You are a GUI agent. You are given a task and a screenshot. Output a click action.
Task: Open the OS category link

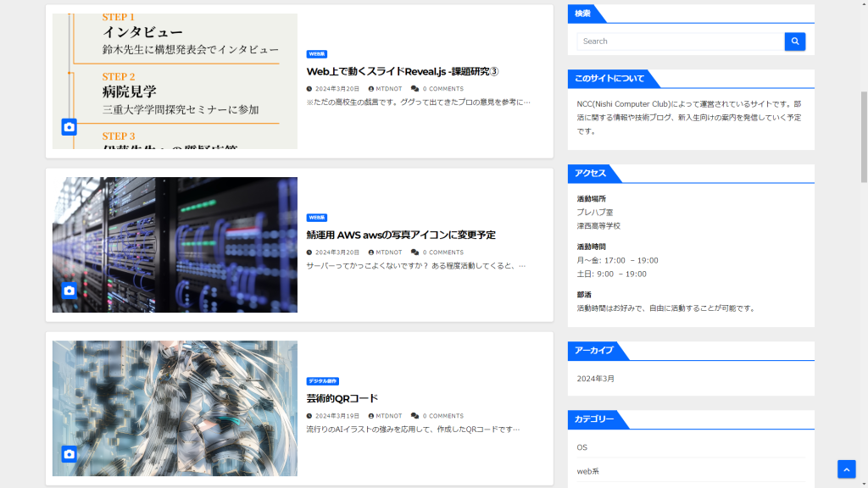(x=581, y=447)
